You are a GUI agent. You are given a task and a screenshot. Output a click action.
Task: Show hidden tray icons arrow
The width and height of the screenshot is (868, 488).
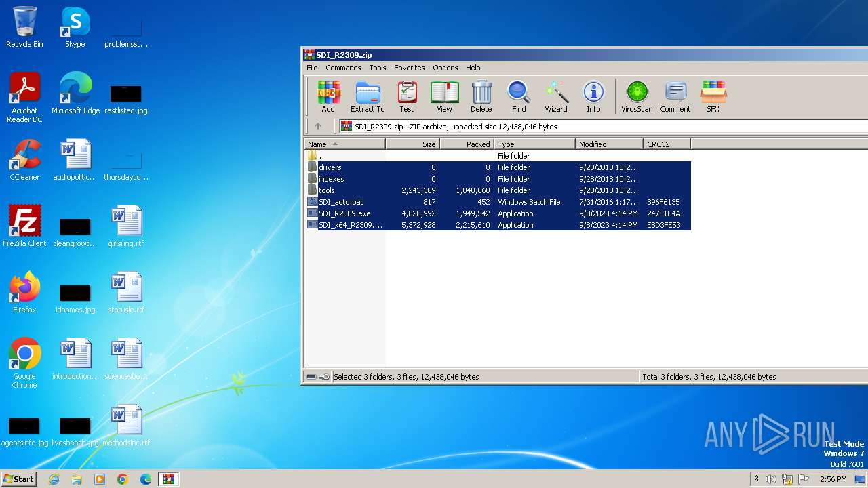(x=756, y=479)
